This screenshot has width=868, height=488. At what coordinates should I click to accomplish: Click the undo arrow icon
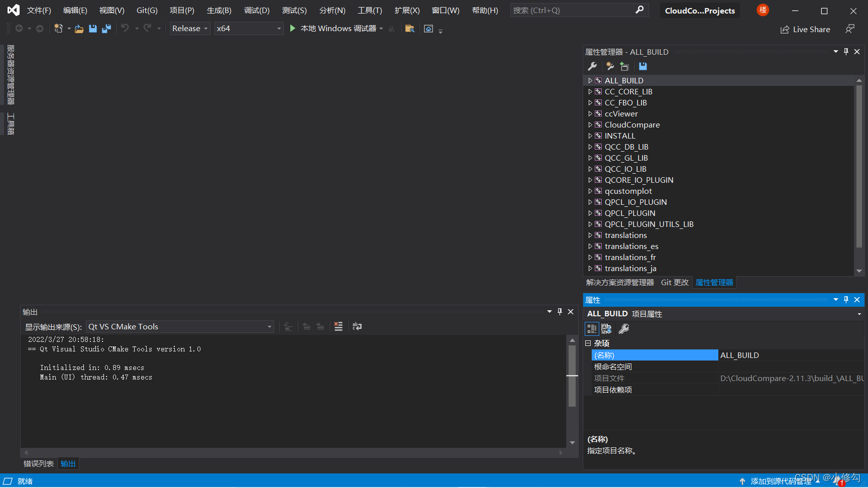[x=125, y=28]
